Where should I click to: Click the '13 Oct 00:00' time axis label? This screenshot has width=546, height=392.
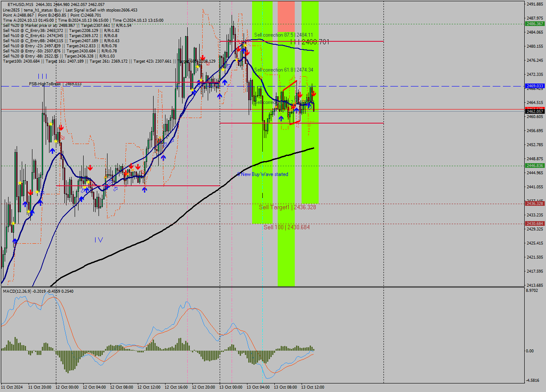(x=231, y=387)
